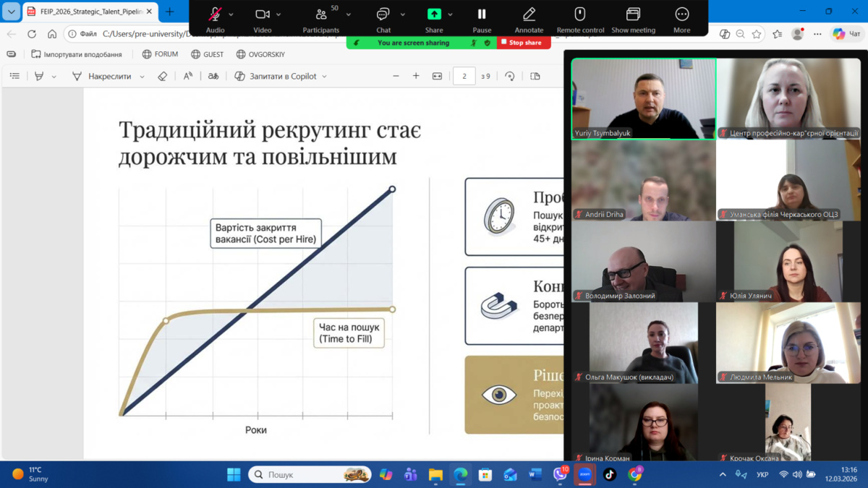
Task: Open the FORUM bookmark
Action: pyautogui.click(x=160, y=54)
